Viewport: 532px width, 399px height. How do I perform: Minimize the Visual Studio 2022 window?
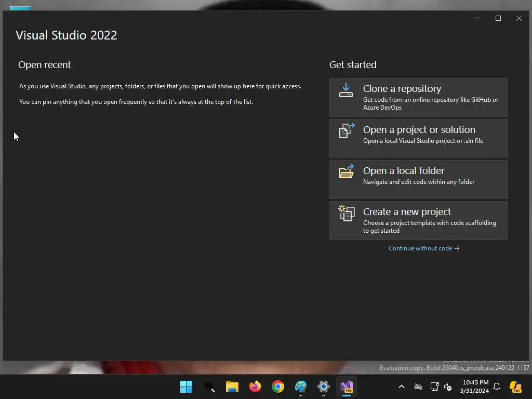click(x=477, y=18)
